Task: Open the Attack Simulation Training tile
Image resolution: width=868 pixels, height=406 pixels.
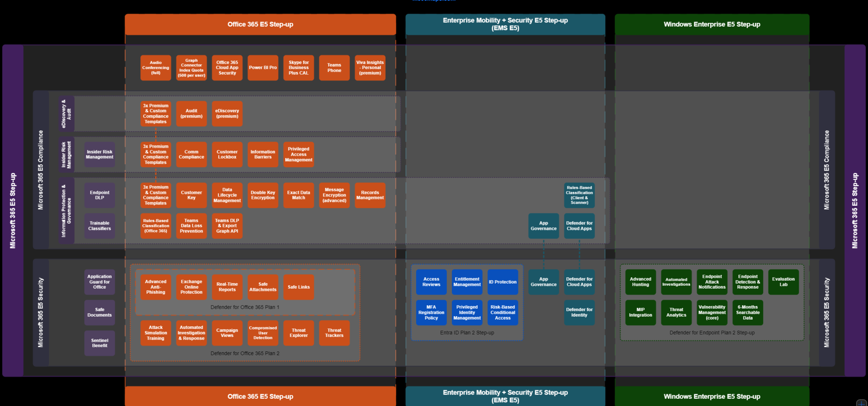Action: tap(156, 333)
